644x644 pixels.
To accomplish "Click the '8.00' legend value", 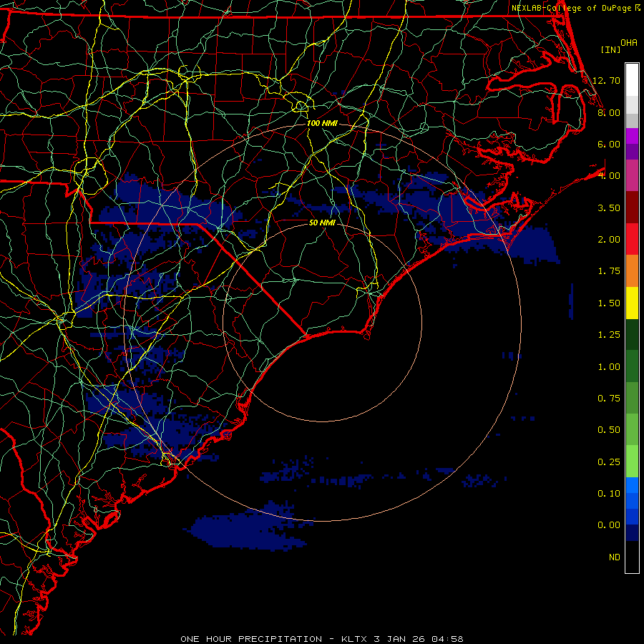I will [x=609, y=112].
